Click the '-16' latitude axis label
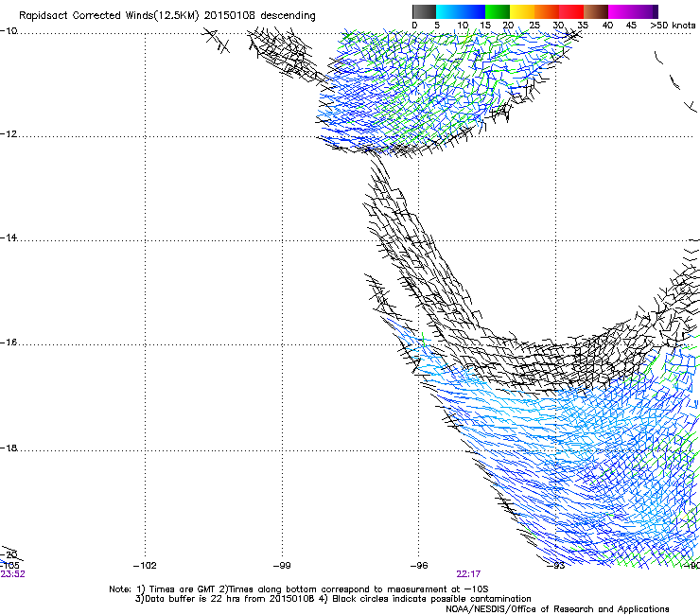The image size is (700, 615). (9, 343)
